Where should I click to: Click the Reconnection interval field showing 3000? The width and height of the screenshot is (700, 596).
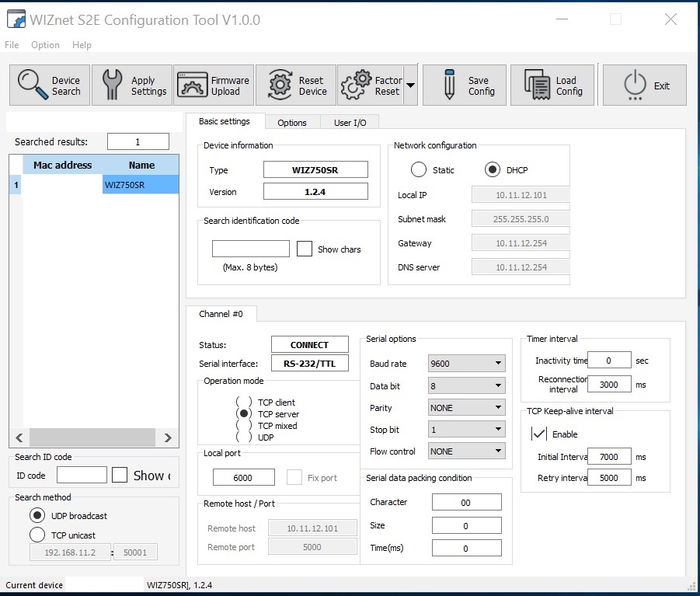click(x=609, y=385)
